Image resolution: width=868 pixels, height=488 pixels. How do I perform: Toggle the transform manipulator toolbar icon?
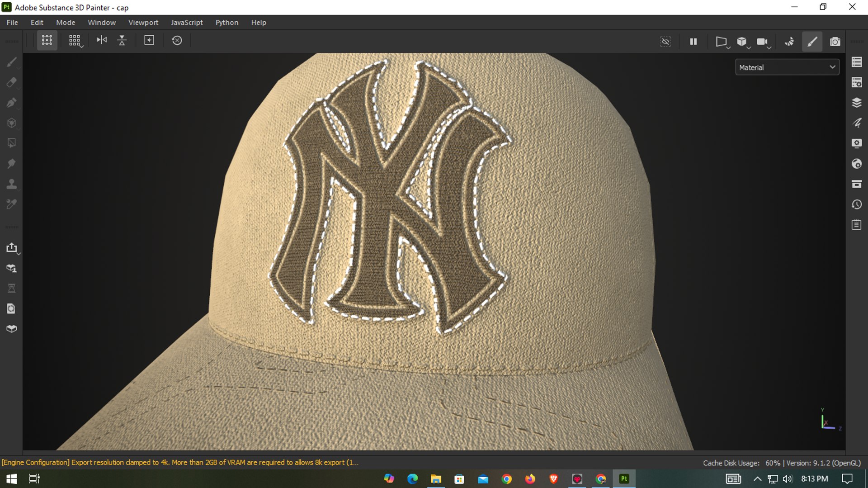(x=47, y=41)
